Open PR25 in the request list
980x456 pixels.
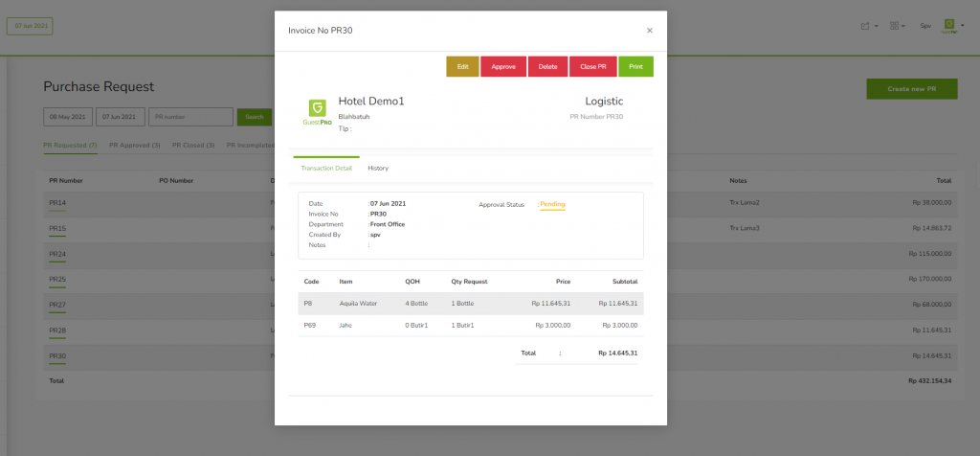pos(57,279)
